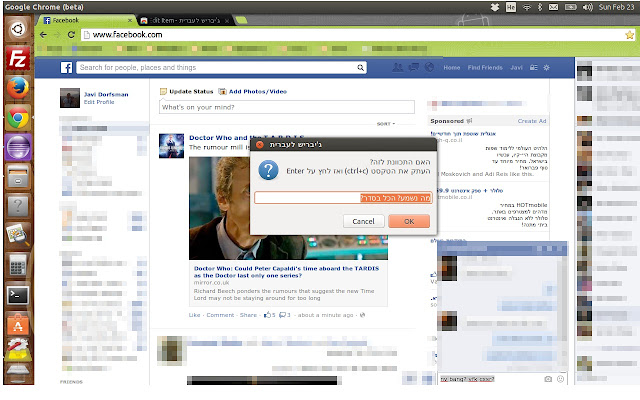
Task: Open the volume indicator in top panel
Action: [x=587, y=7]
